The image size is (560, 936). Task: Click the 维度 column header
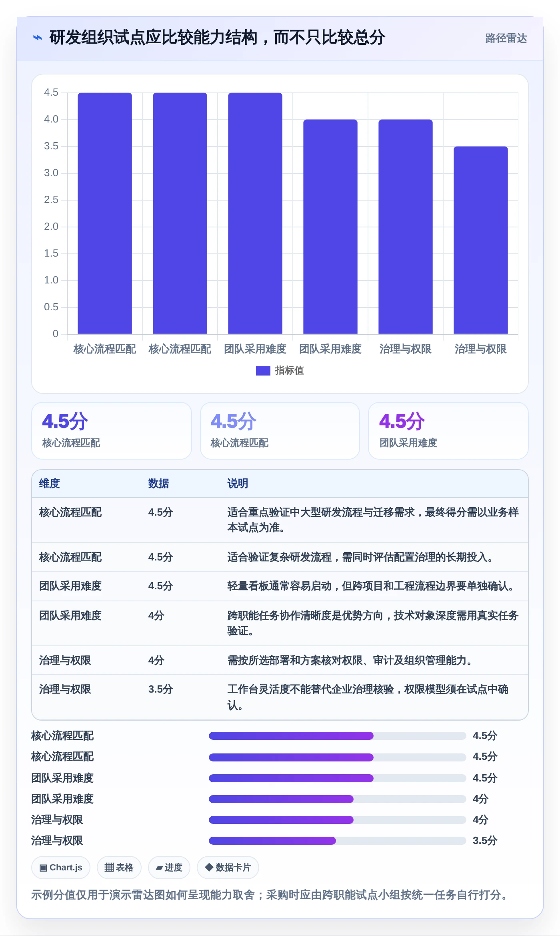(49, 484)
